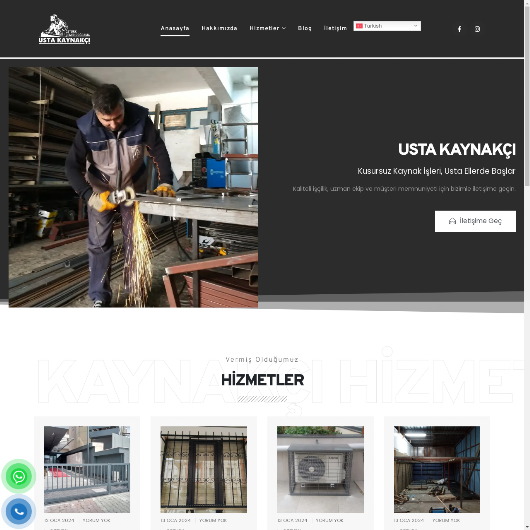Click the İletişime Geç button
This screenshot has width=530, height=530.
pyautogui.click(x=475, y=221)
